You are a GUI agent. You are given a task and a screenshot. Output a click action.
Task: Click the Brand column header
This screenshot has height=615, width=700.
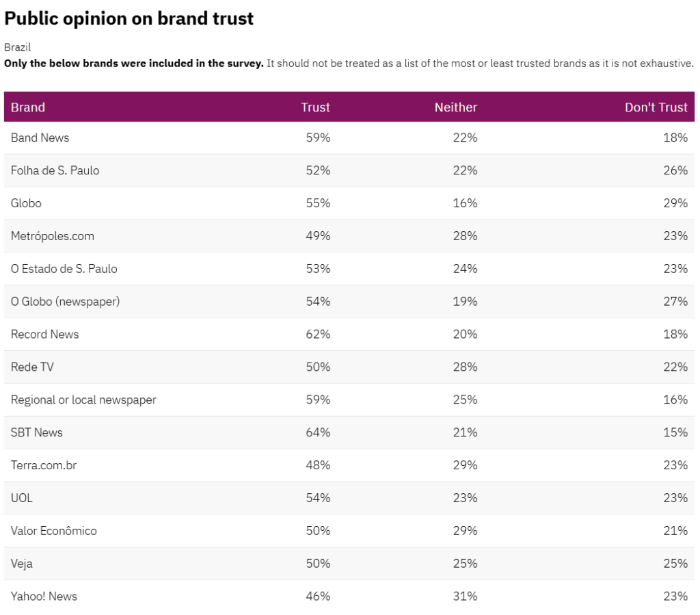[x=28, y=107]
